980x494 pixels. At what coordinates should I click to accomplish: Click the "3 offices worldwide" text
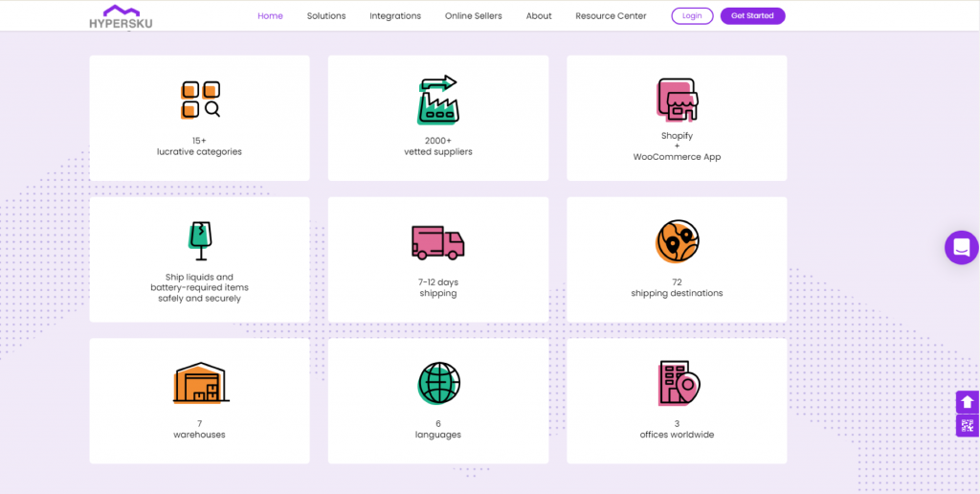pyautogui.click(x=677, y=429)
